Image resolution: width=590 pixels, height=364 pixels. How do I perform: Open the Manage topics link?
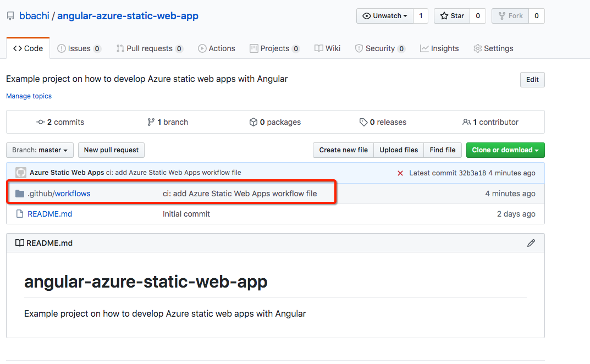click(x=29, y=96)
